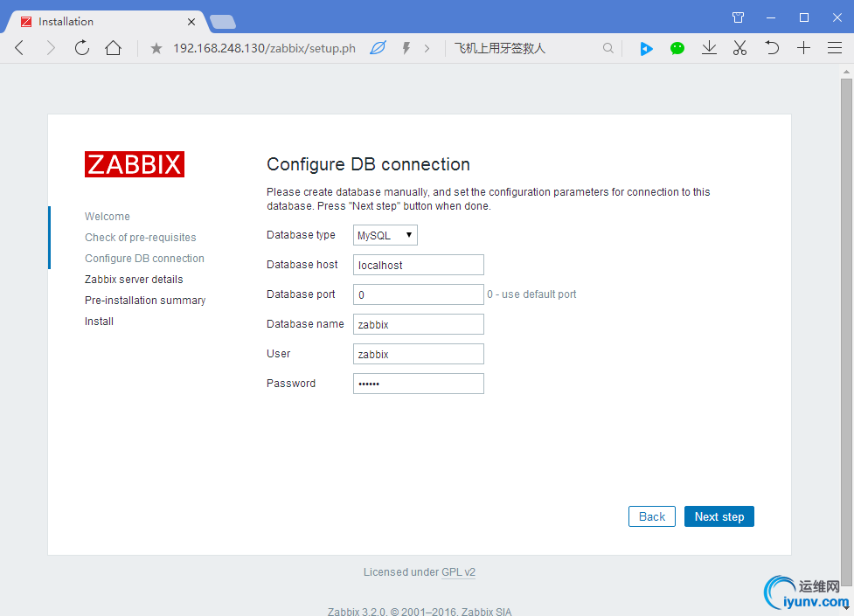Open the blue video play icon
Screen dimensions: 854x616
click(x=646, y=48)
